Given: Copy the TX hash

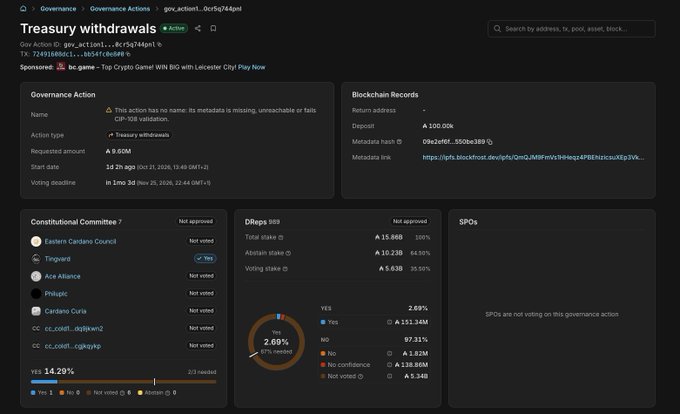Looking at the screenshot, I should click(x=128, y=54).
